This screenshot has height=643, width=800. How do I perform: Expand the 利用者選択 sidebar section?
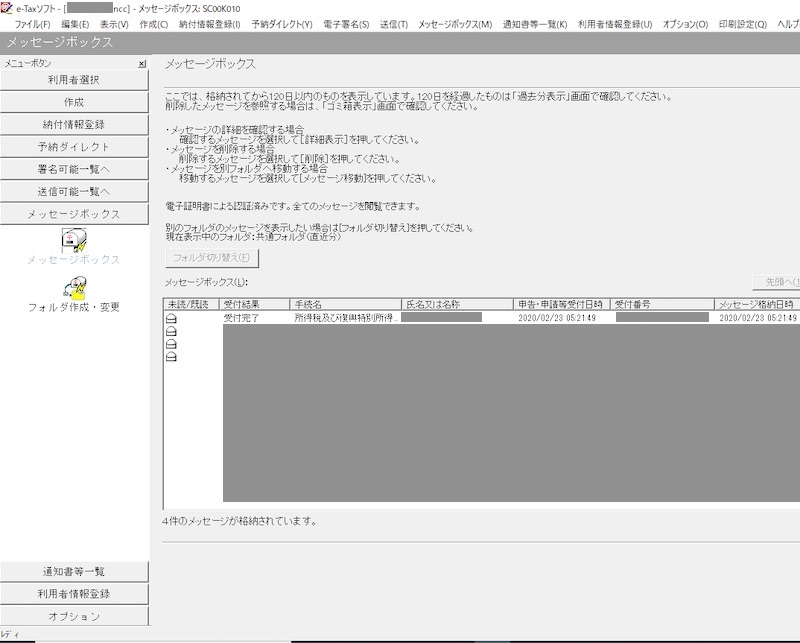coord(74,80)
